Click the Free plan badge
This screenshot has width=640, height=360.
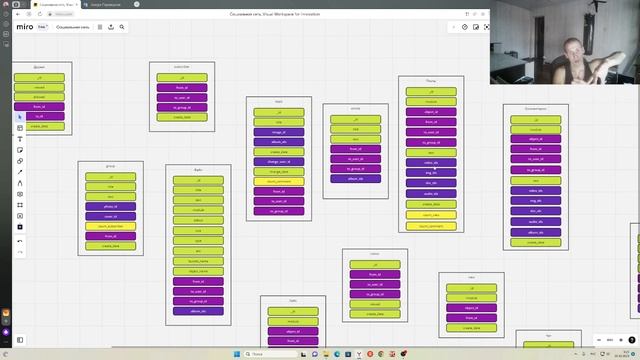pos(42,27)
